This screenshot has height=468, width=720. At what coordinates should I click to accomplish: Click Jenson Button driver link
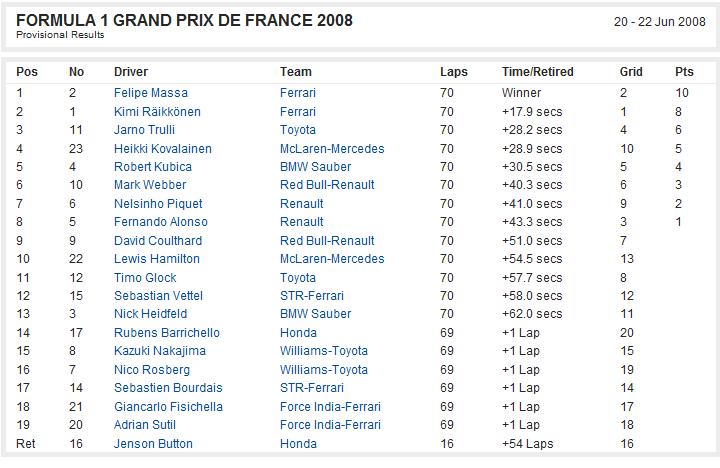point(153,444)
